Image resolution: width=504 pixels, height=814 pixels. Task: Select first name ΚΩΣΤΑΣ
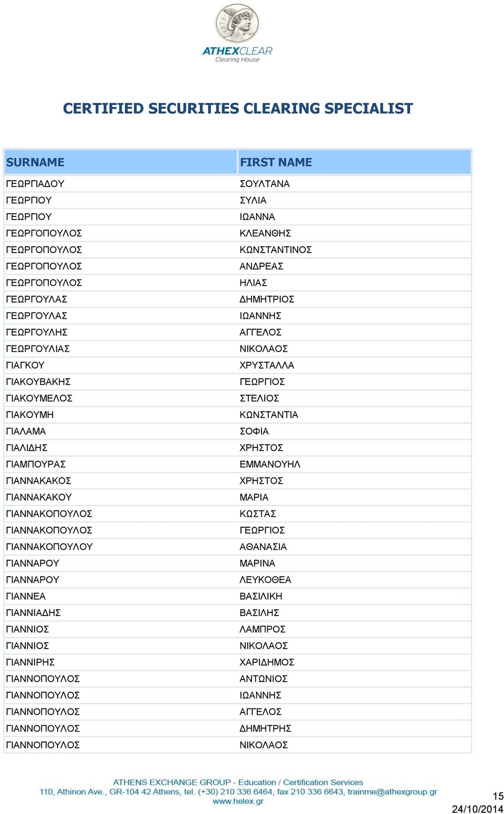pyautogui.click(x=258, y=514)
